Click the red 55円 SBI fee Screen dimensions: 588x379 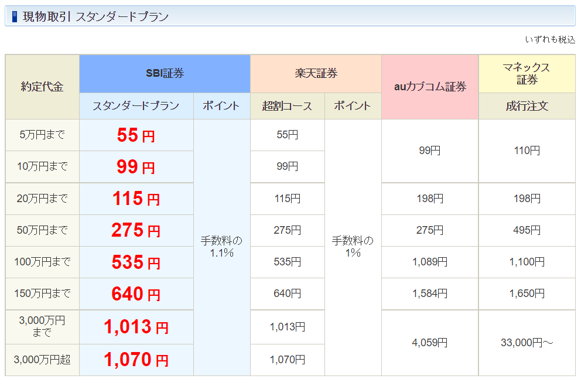coord(136,135)
